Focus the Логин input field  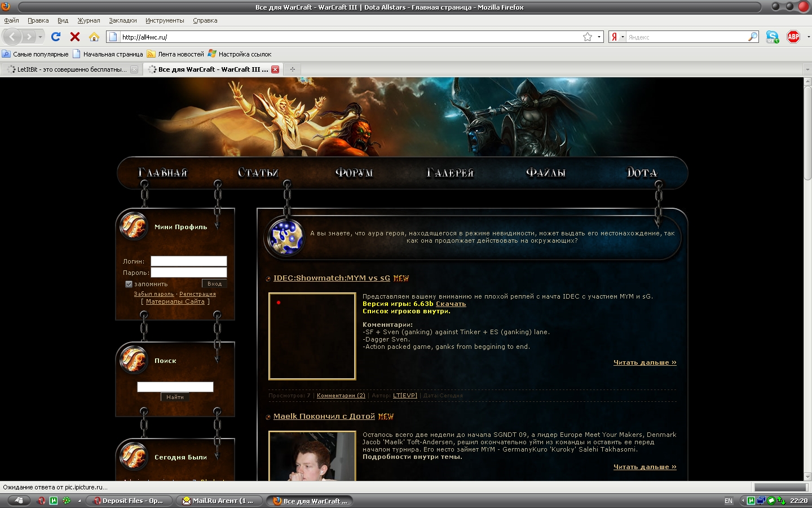point(189,261)
